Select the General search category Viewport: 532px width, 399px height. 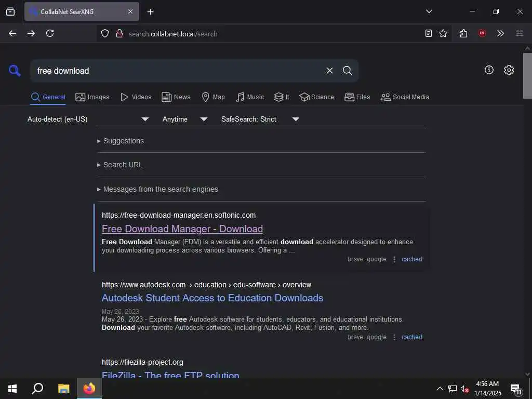tap(48, 97)
